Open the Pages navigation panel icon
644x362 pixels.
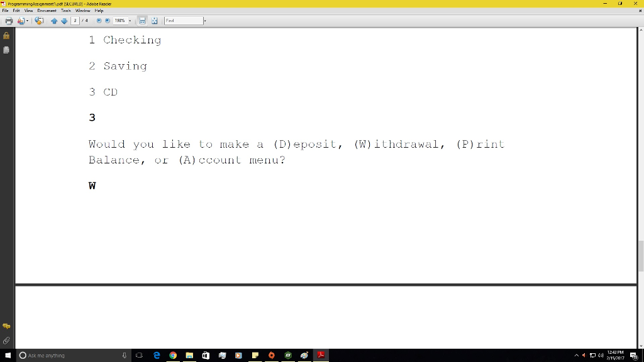[x=6, y=50]
